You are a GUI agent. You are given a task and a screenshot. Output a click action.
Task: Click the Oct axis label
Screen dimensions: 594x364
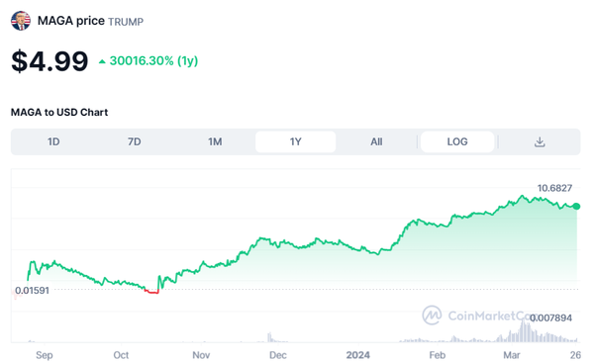pos(121,355)
